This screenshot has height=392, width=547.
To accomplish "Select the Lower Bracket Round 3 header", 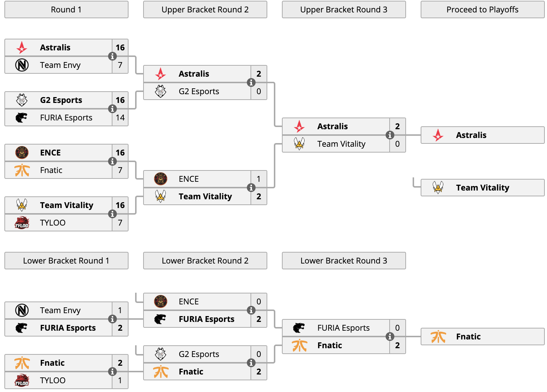I will (x=344, y=261).
